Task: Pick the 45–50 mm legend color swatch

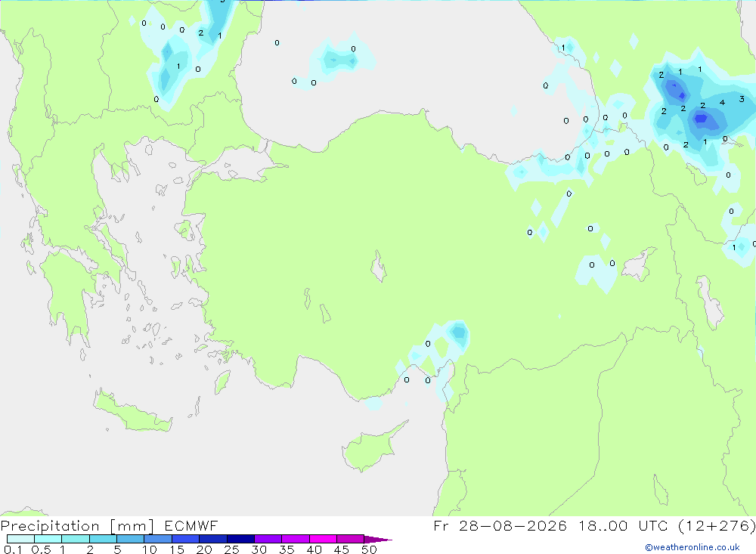Action: (x=351, y=539)
